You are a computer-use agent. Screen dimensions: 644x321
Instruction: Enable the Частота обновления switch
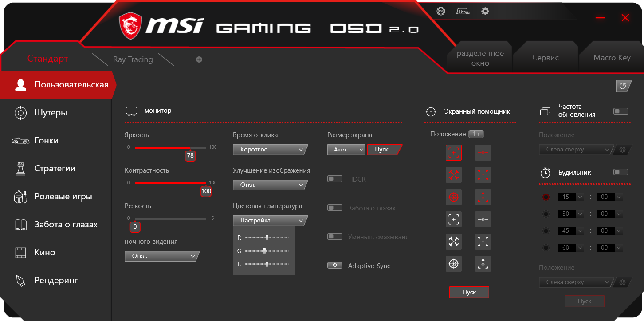pos(621,111)
